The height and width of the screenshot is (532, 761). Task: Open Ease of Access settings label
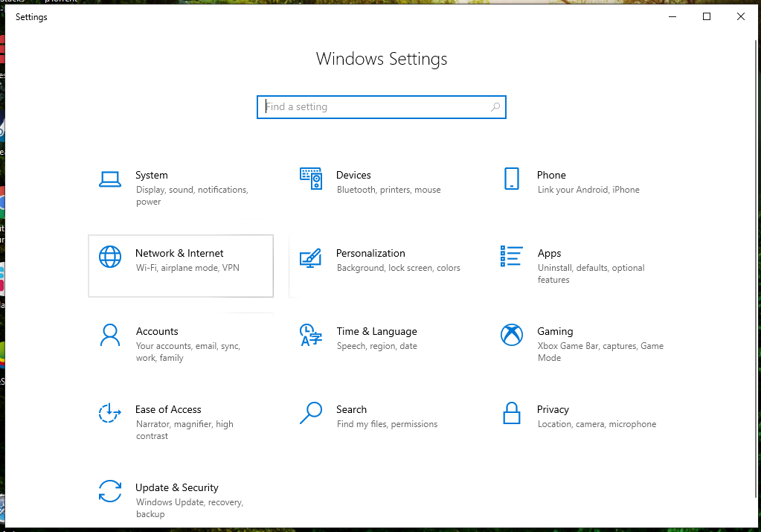pyautogui.click(x=168, y=409)
